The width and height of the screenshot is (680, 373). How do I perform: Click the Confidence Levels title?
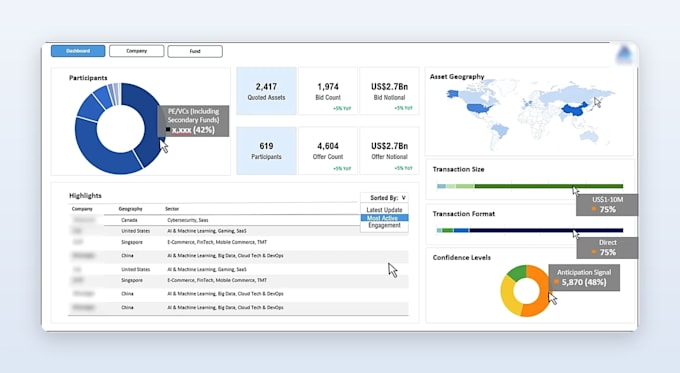462,258
